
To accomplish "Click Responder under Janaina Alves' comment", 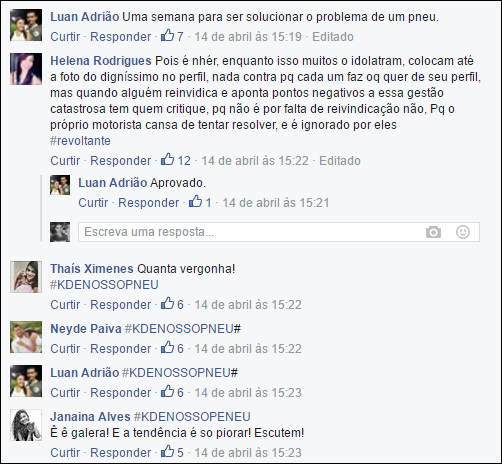I will pyautogui.click(x=121, y=453).
